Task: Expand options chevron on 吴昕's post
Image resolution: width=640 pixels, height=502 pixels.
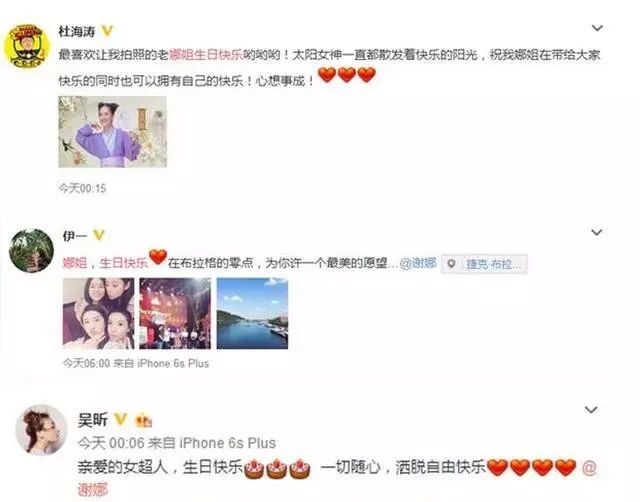Action: [591, 409]
